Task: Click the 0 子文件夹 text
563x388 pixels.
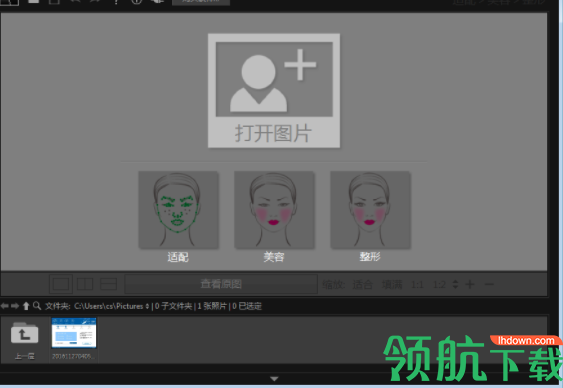Action: [173, 306]
